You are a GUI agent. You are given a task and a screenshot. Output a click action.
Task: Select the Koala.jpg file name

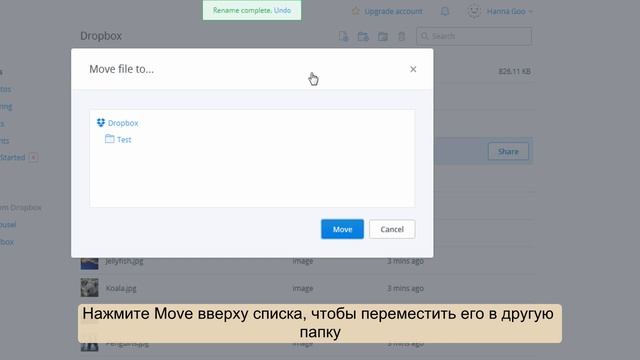[121, 288]
